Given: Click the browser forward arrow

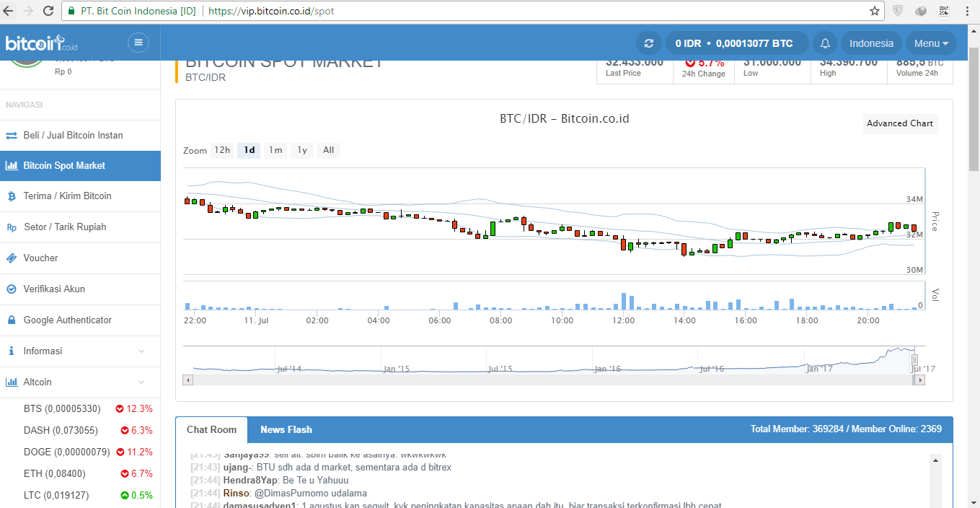Looking at the screenshot, I should pyautogui.click(x=28, y=11).
